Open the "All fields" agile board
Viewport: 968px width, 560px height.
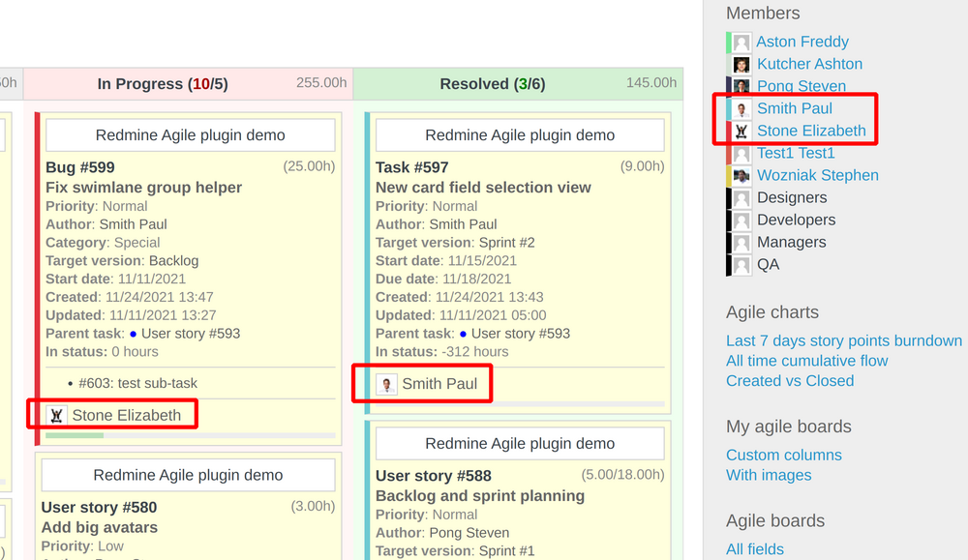(x=755, y=548)
